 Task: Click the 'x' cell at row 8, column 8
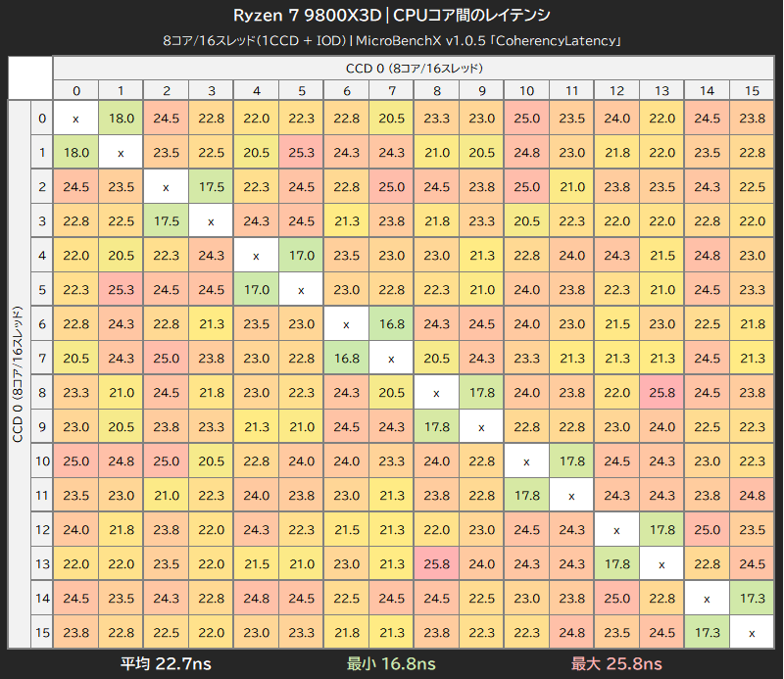tap(436, 393)
